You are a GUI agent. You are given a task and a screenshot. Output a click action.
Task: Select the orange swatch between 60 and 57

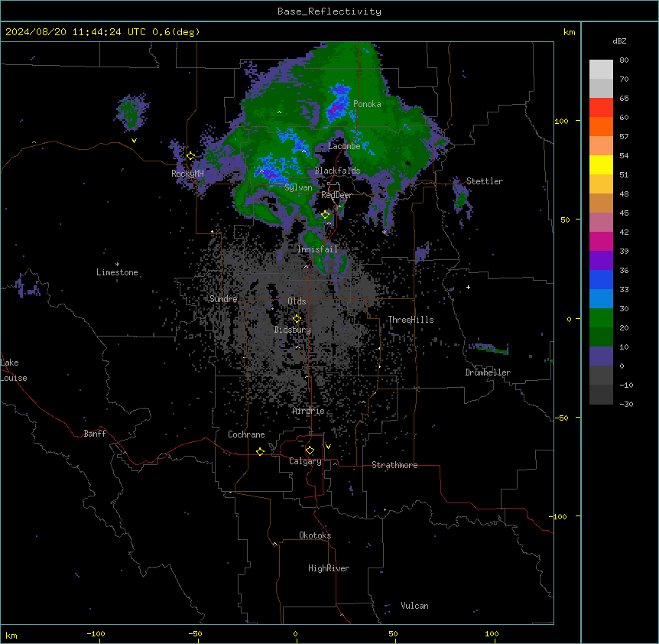601,126
